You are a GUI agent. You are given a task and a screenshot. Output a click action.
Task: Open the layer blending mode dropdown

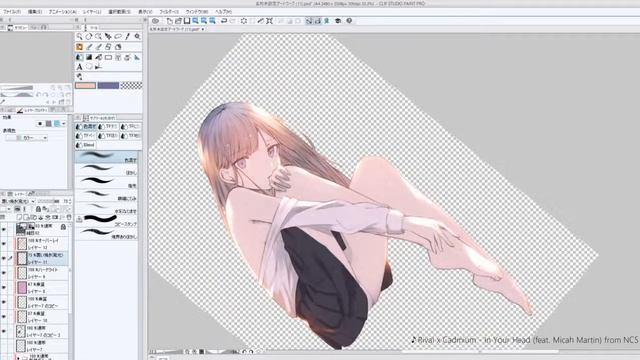click(x=18, y=201)
